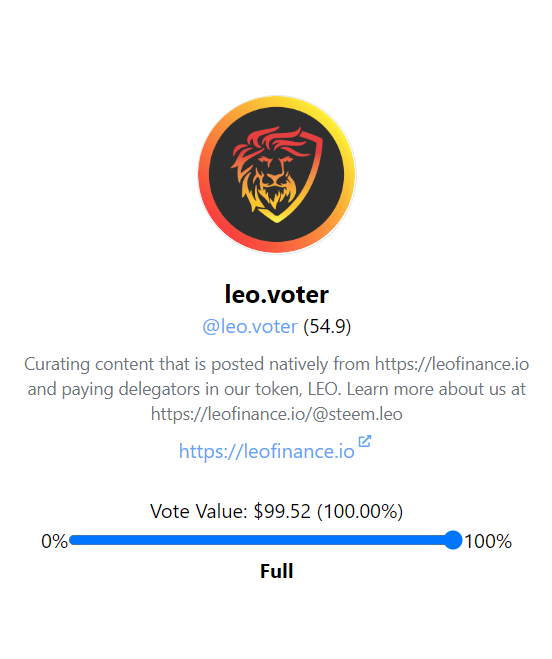This screenshot has width=552, height=659.
Task: Click the Vote Value: $99.52 text
Action: (230, 511)
